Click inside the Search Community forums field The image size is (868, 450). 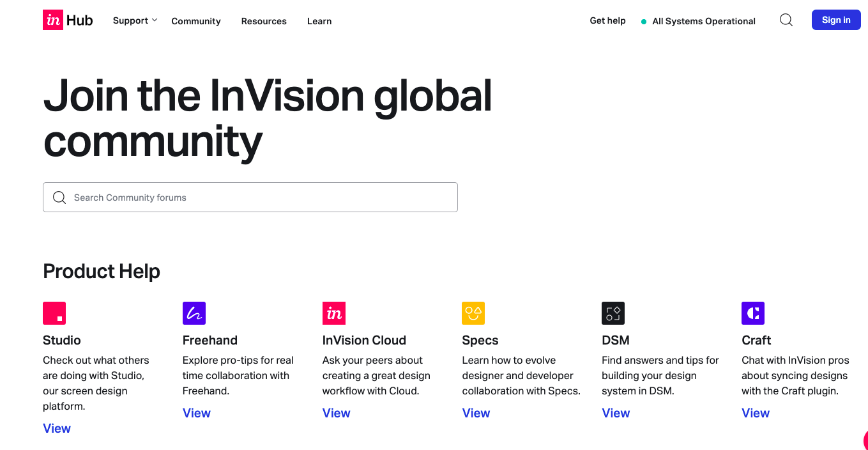click(x=250, y=198)
